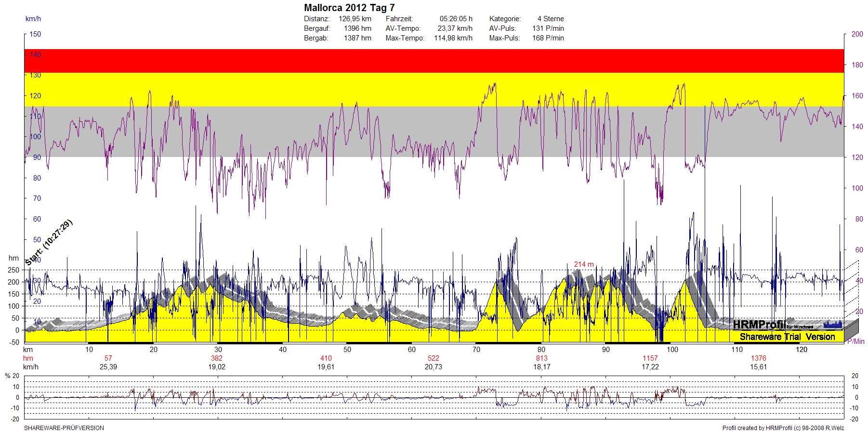The width and height of the screenshot is (868, 431).
Task: Click the Max-Puls value 168 P/min
Action: (x=548, y=38)
